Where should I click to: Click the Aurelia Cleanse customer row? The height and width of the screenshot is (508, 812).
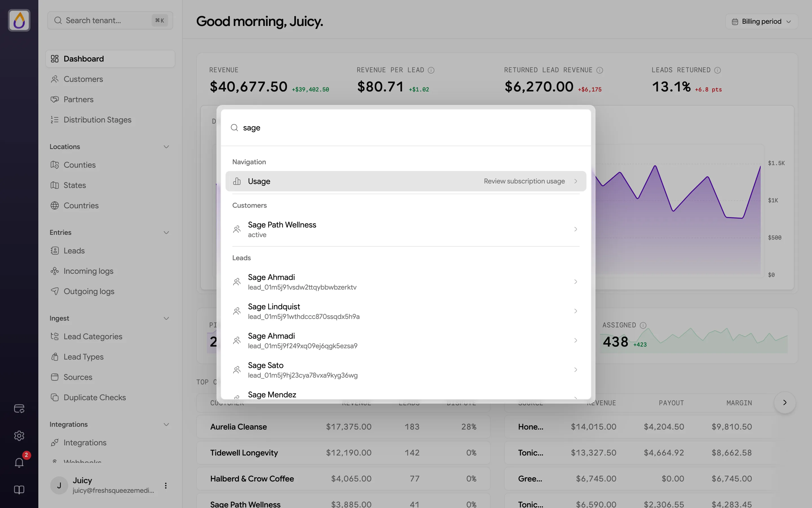pyautogui.click(x=343, y=427)
